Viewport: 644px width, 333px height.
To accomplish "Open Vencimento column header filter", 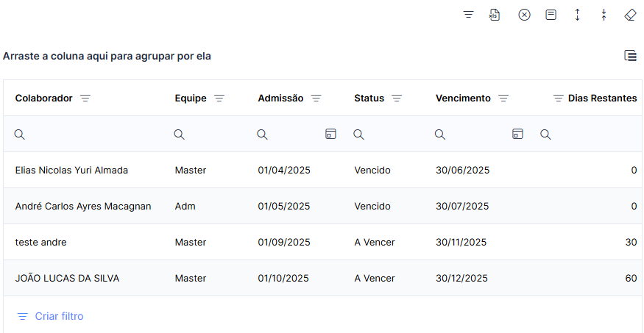I will tap(503, 99).
